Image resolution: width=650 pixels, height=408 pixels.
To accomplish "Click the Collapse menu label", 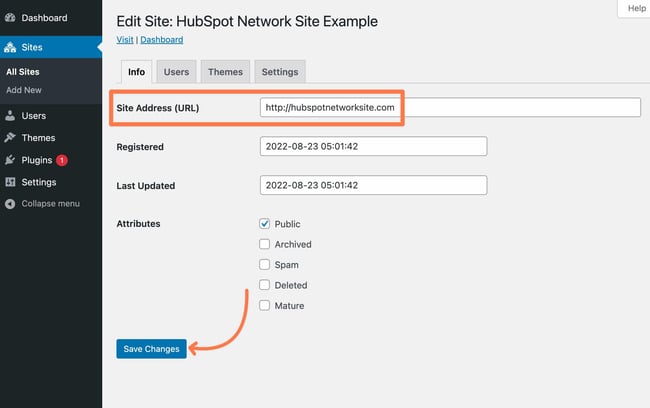I will tap(51, 204).
